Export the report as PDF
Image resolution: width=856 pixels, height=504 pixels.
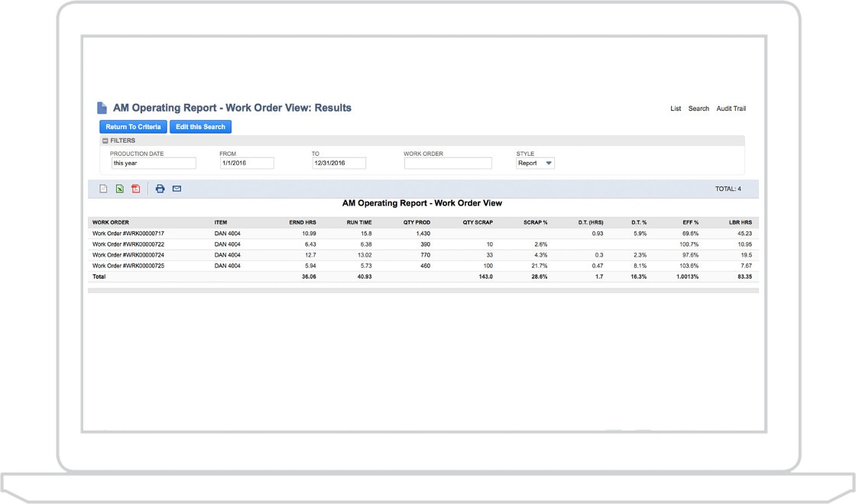point(135,189)
